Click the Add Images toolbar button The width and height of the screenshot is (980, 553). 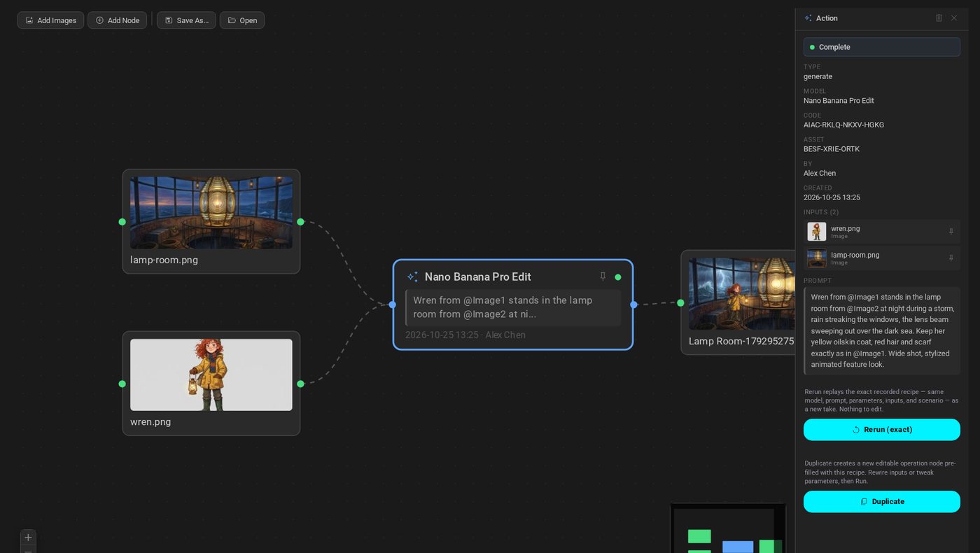pos(50,20)
